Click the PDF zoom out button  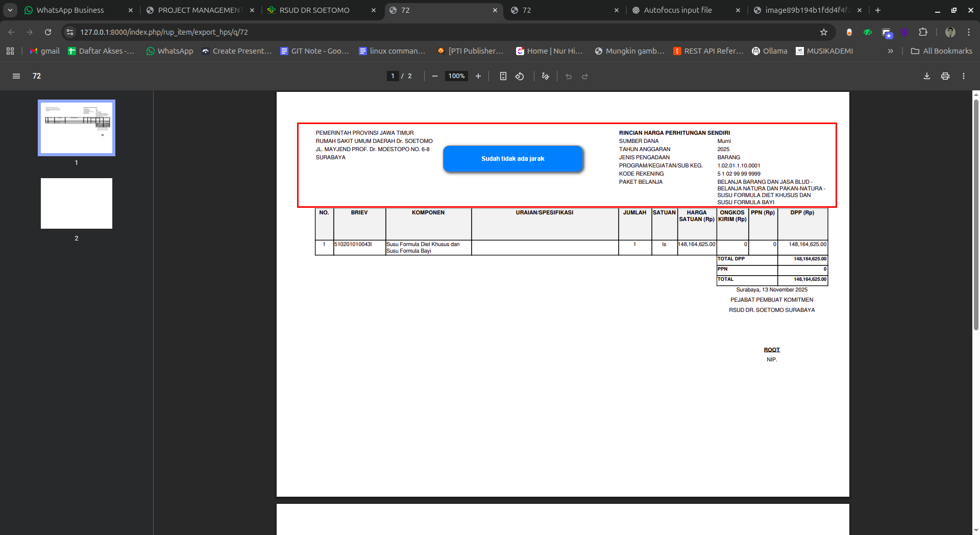pyautogui.click(x=435, y=76)
